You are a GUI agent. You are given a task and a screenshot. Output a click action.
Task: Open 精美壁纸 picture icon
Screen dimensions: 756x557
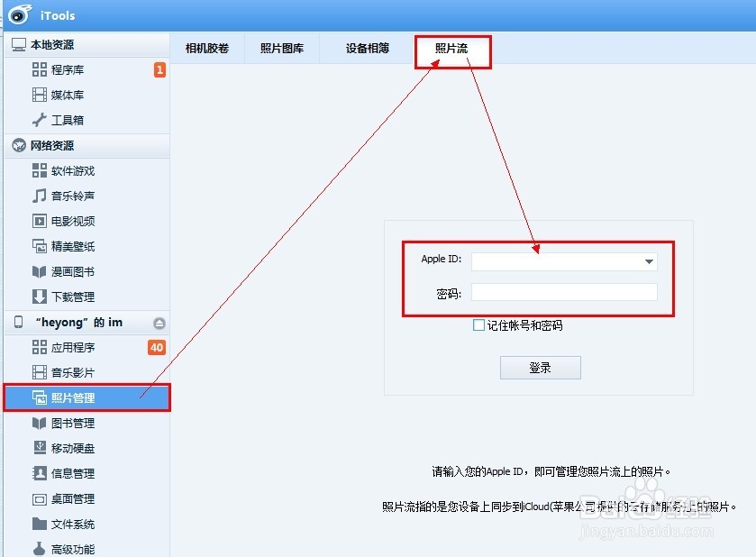(x=40, y=246)
